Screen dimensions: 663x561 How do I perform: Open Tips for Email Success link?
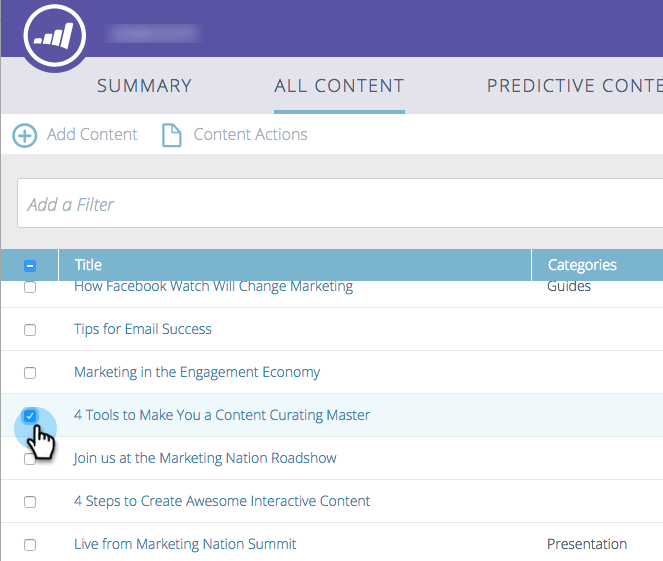pos(142,329)
